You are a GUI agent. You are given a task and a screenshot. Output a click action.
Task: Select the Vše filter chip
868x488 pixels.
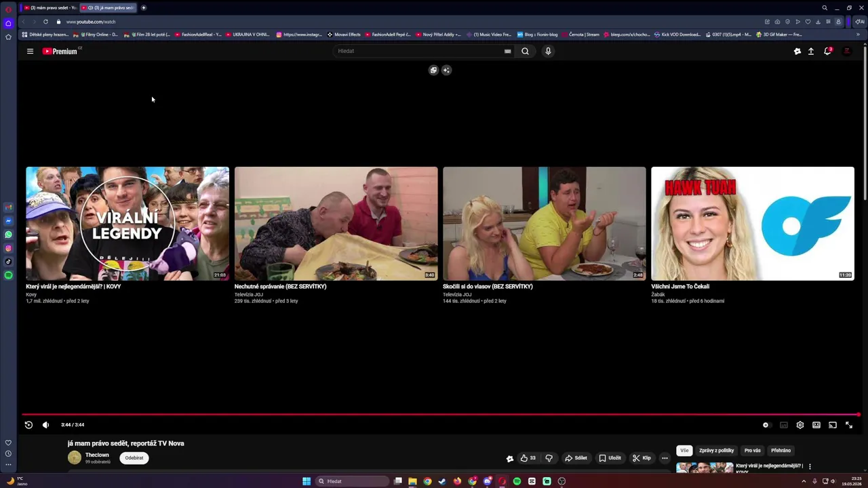(x=684, y=450)
